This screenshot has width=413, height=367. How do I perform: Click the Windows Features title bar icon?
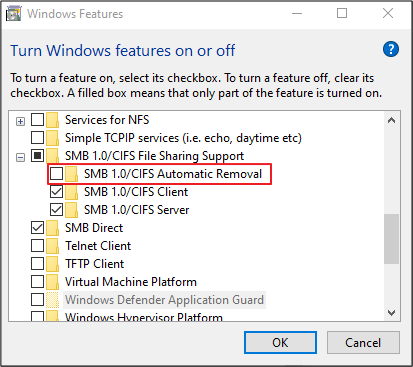pos(13,14)
